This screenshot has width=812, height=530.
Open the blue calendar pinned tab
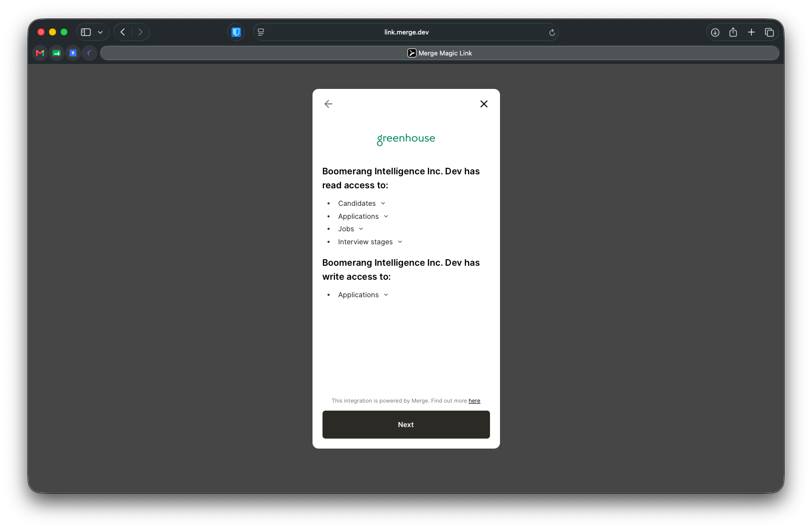tap(73, 53)
